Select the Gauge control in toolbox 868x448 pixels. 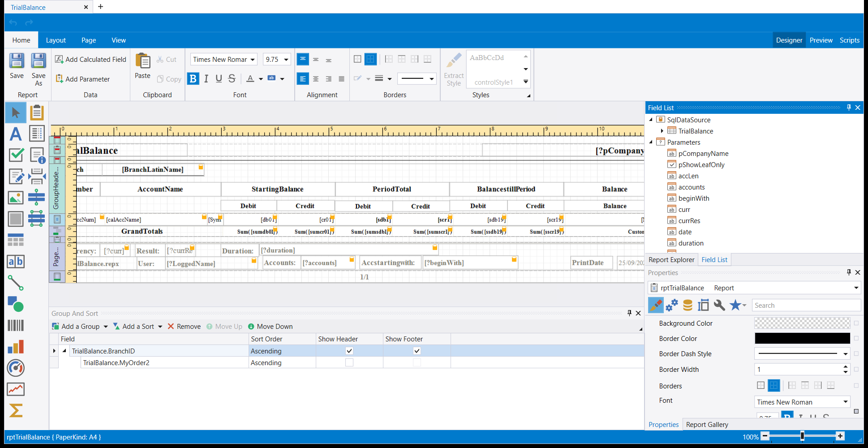tap(16, 368)
